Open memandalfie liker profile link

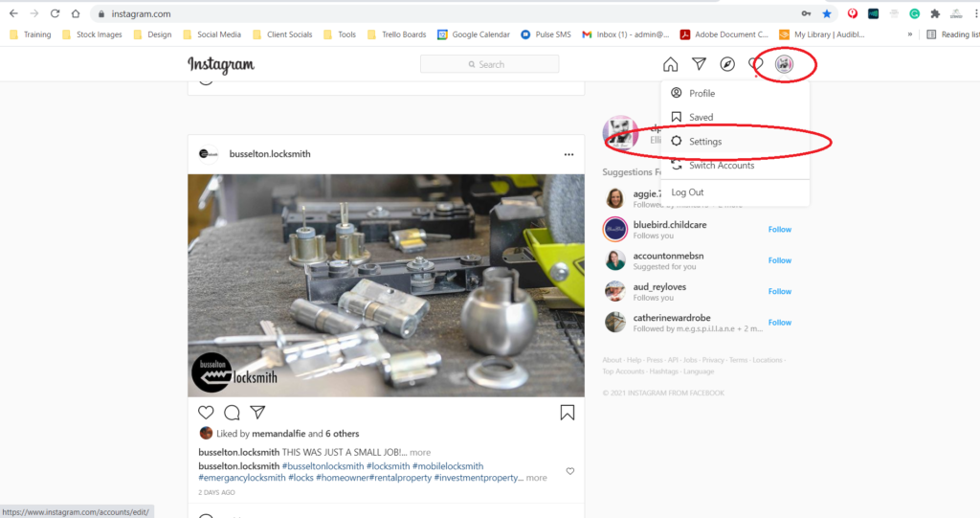[x=278, y=434]
